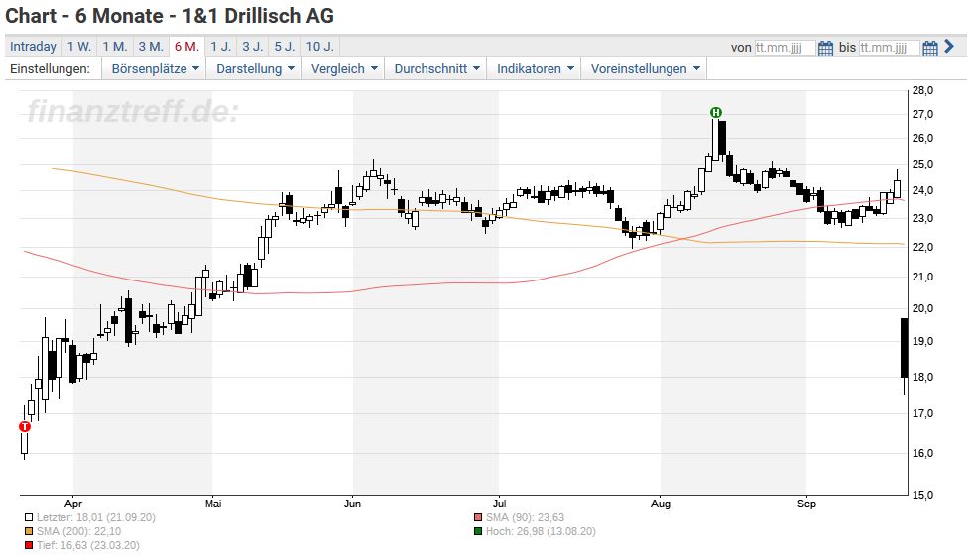Click 'SMA (90): 23,63' legend text
This screenshot has height=560, width=976.
tap(526, 517)
